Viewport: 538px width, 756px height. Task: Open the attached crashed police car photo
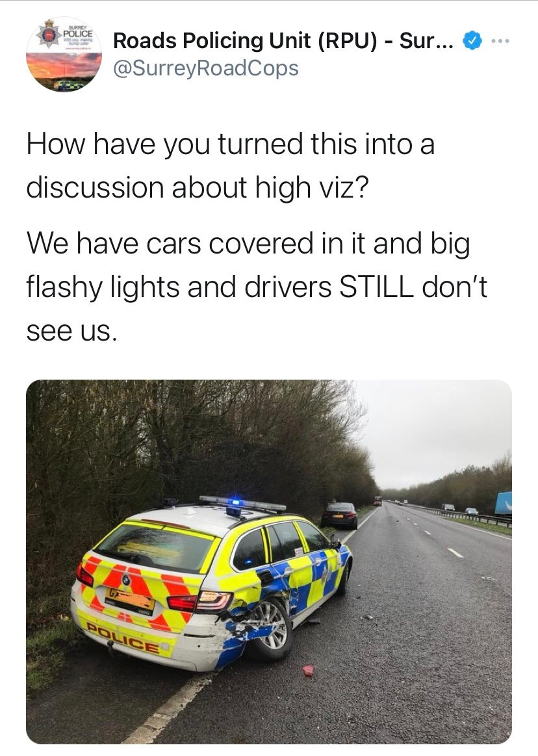click(x=269, y=562)
